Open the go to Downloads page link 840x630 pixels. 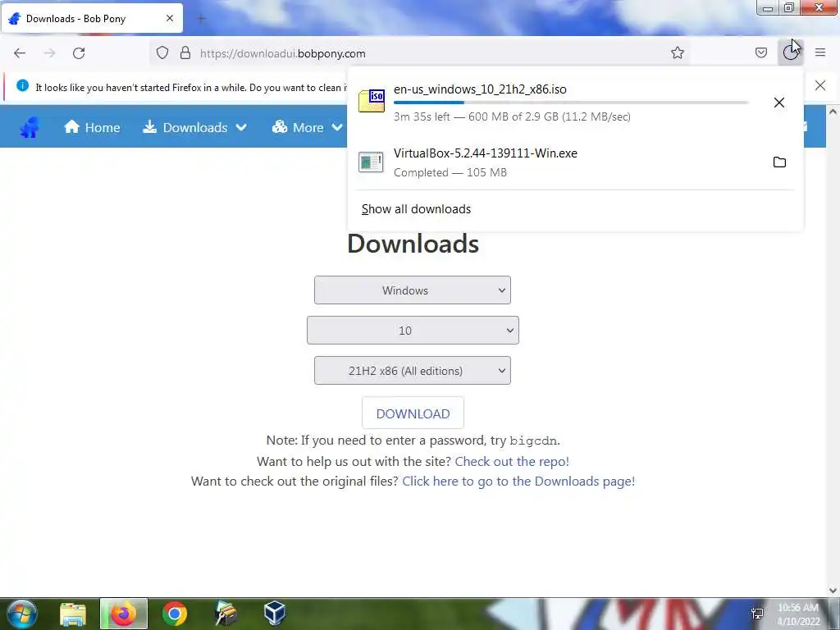point(518,481)
